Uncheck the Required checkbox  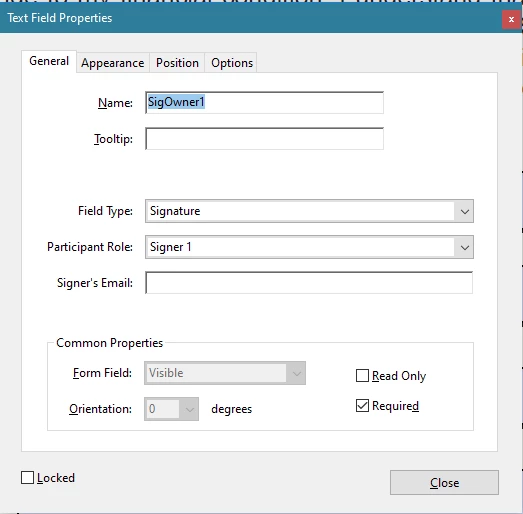pos(362,406)
